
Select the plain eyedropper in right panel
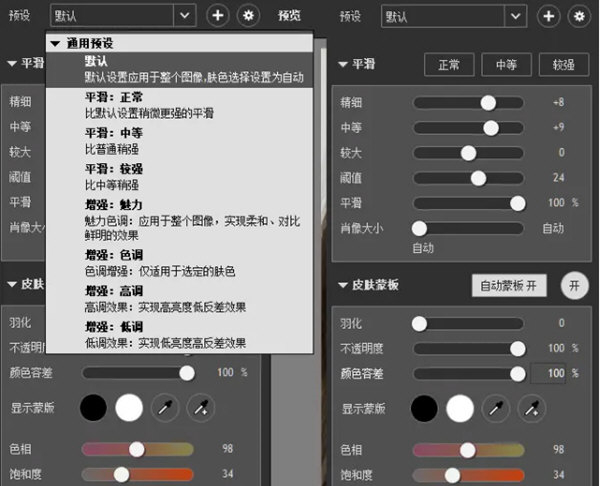coord(496,408)
